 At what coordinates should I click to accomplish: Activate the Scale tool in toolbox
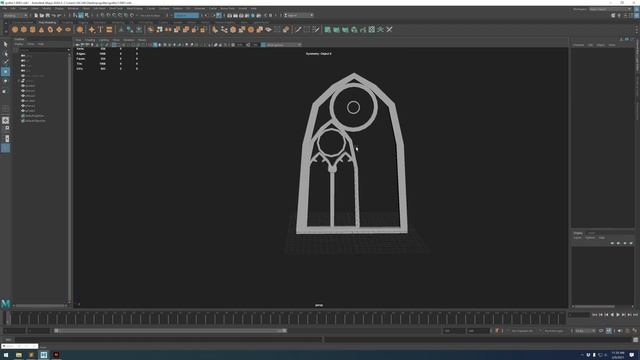[x=5, y=91]
